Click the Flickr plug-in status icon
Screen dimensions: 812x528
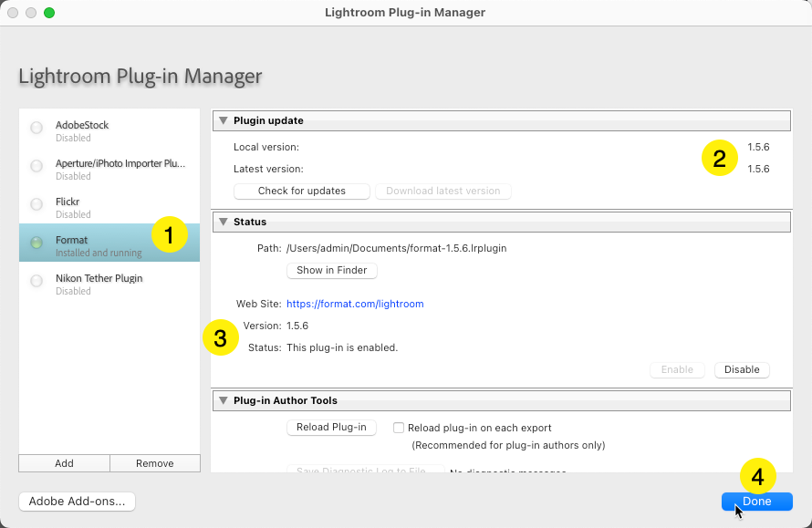tap(36, 204)
